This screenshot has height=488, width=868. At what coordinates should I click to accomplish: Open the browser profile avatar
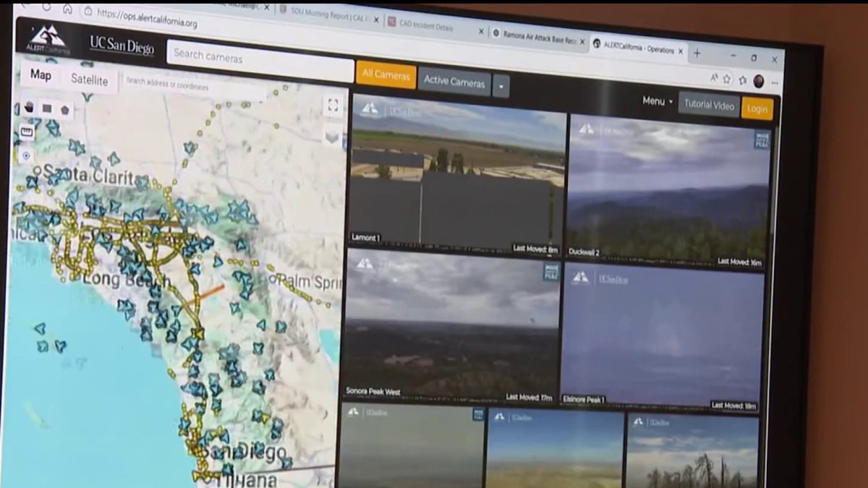(x=758, y=81)
